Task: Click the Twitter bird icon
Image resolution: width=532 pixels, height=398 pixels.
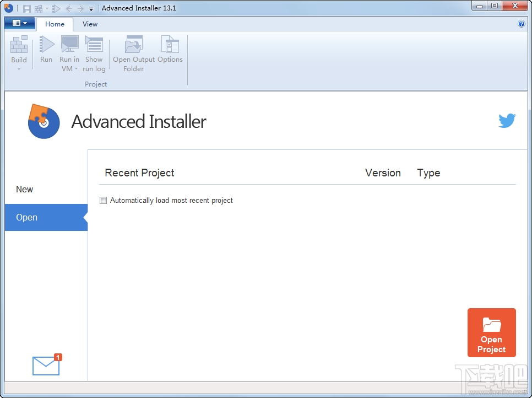Action: click(507, 120)
